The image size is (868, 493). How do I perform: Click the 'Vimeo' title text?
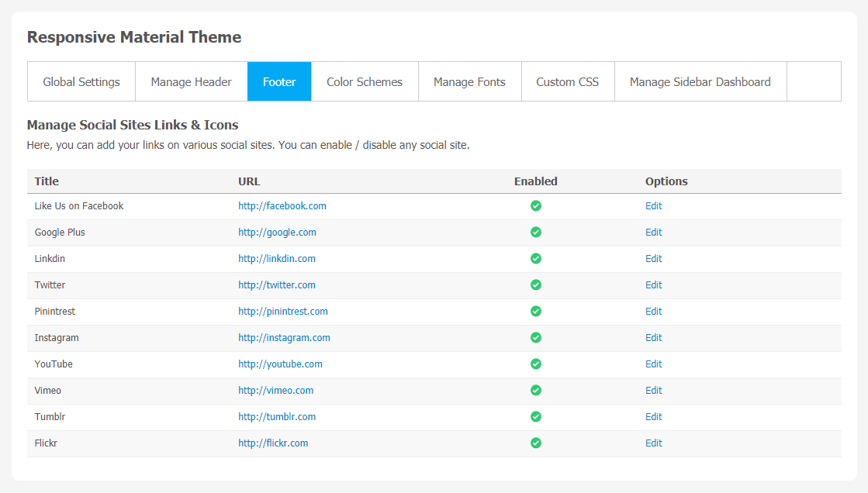click(x=47, y=391)
